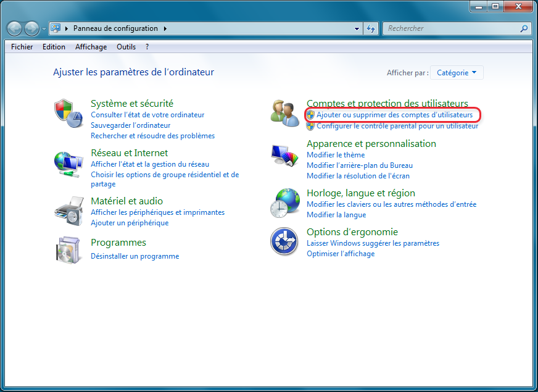Click Désinstaller un programme link

(135, 256)
